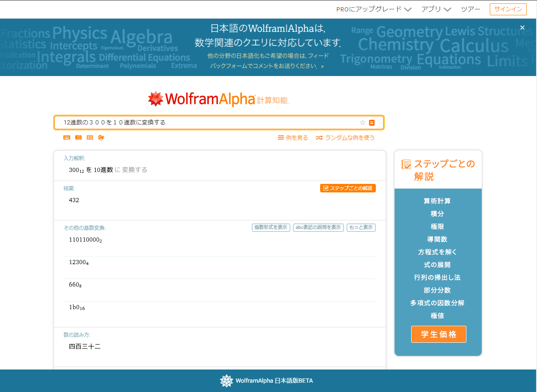Image resolution: width=537 pixels, height=392 pixels.
Task: Click 'ランダムな例を使う' link
Action: (x=345, y=138)
